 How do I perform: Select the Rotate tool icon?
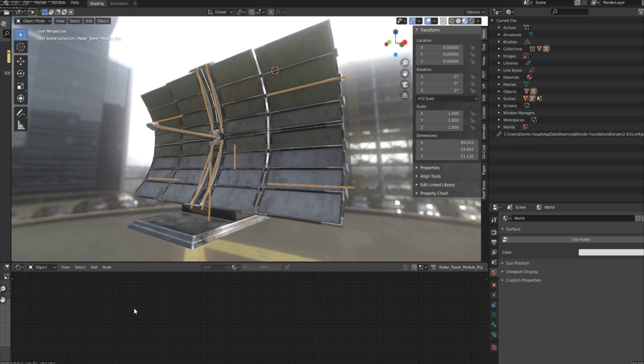[x=20, y=73]
